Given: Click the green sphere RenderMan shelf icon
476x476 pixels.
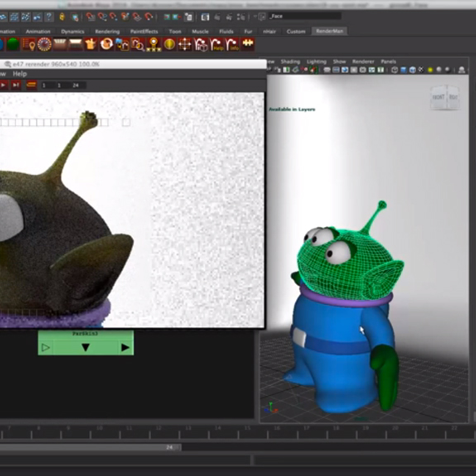Looking at the screenshot, I should pos(13,44).
